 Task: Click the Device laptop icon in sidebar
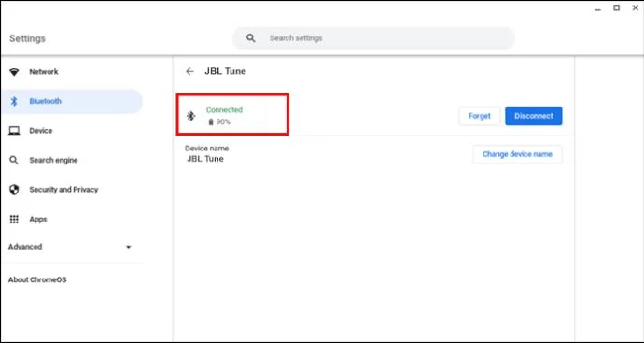14,131
